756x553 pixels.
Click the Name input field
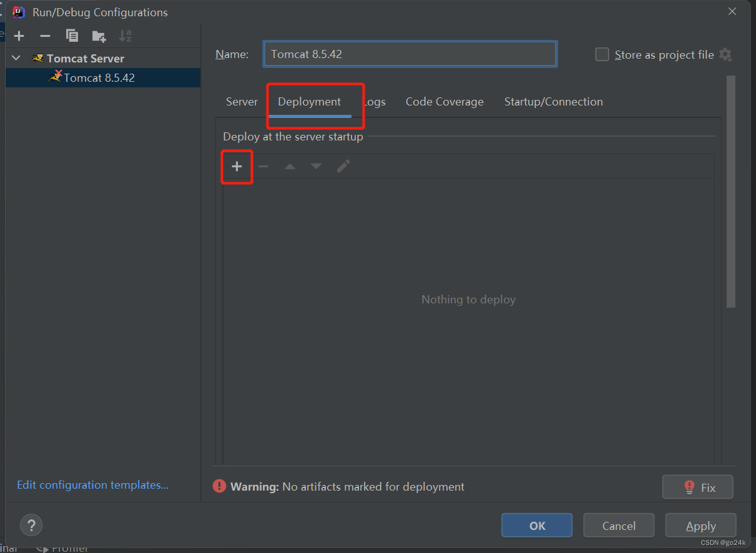click(x=410, y=54)
